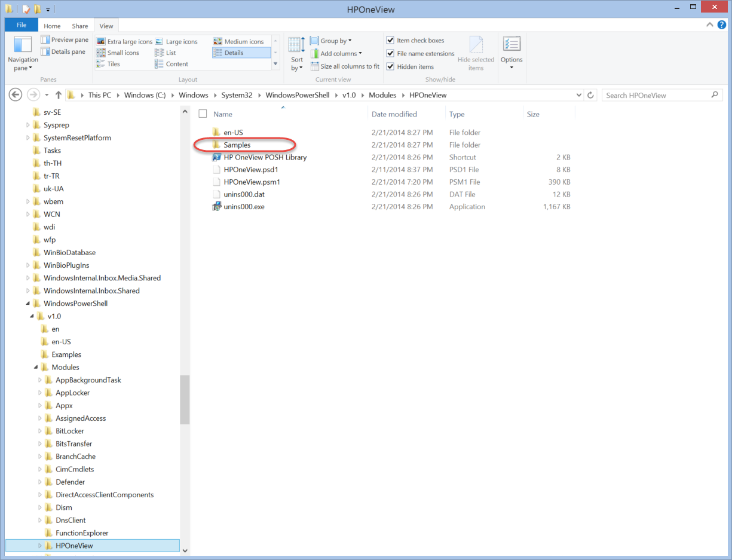
Task: Collapse the WindowsPowerShell tree node
Action: pyautogui.click(x=28, y=304)
